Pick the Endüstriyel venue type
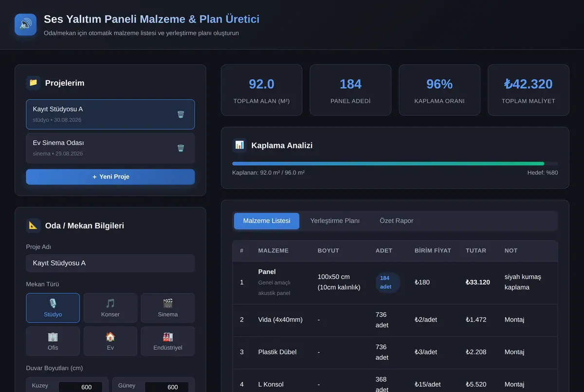The width and height of the screenshot is (584, 392). click(168, 341)
